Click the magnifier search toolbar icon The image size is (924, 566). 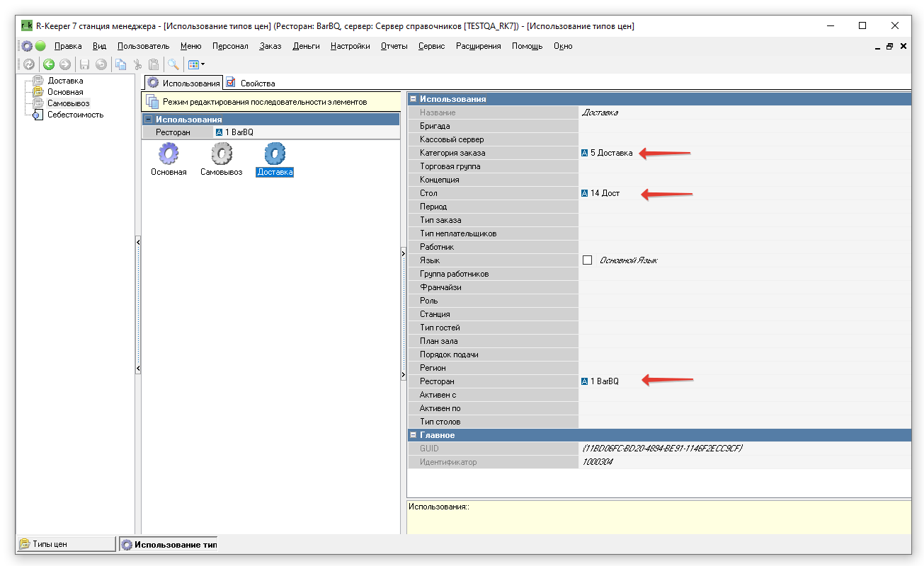(x=173, y=64)
